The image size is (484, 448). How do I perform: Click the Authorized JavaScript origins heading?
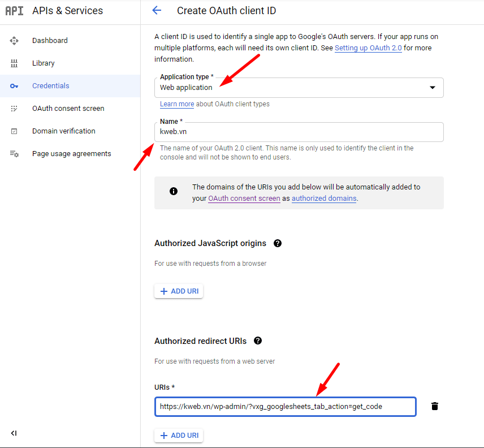[210, 243]
